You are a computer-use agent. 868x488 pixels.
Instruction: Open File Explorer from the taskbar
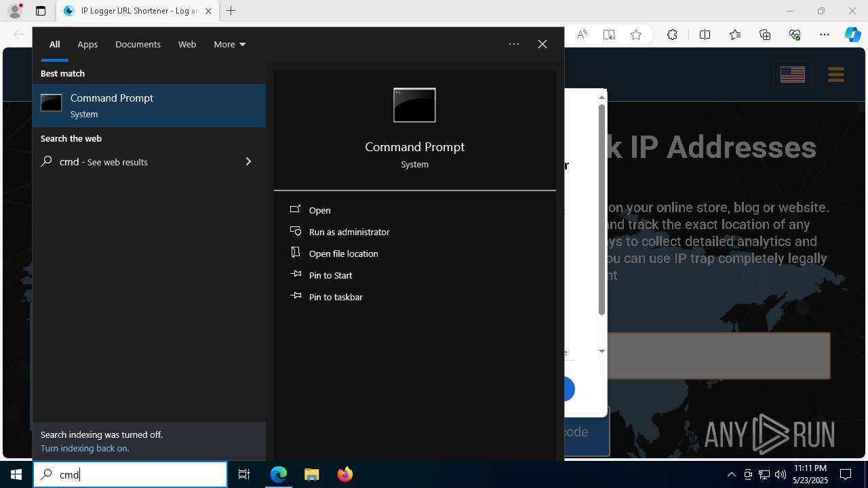click(311, 474)
